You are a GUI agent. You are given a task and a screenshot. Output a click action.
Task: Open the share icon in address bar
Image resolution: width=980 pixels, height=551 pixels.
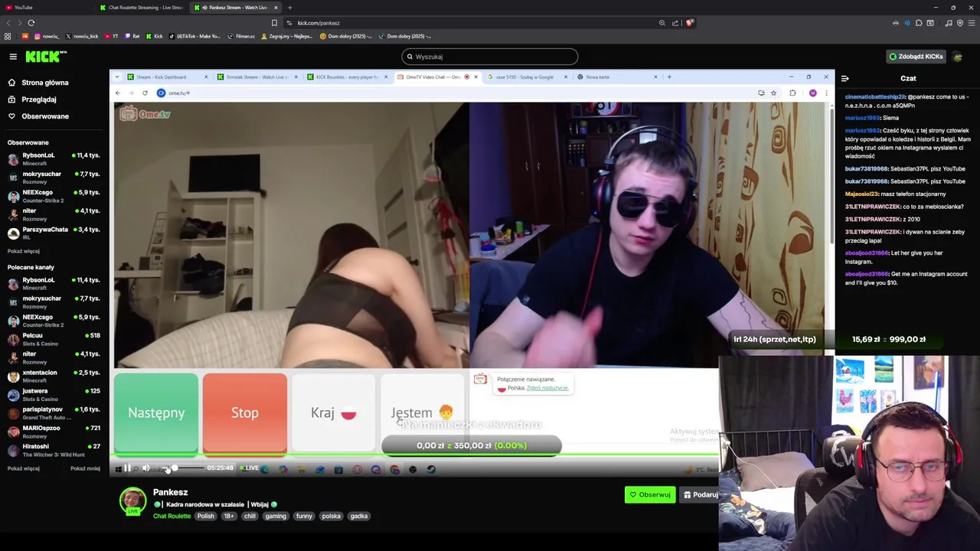click(x=675, y=23)
